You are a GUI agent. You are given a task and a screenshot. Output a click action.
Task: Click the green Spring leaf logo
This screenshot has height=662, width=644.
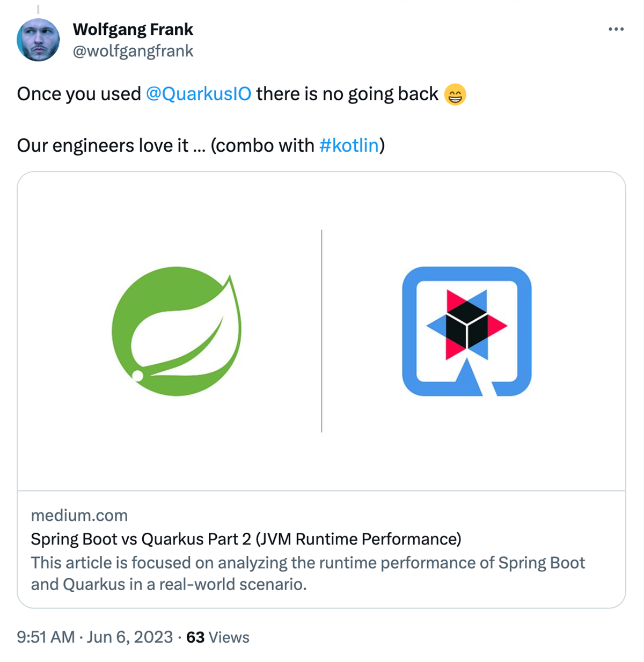(177, 332)
